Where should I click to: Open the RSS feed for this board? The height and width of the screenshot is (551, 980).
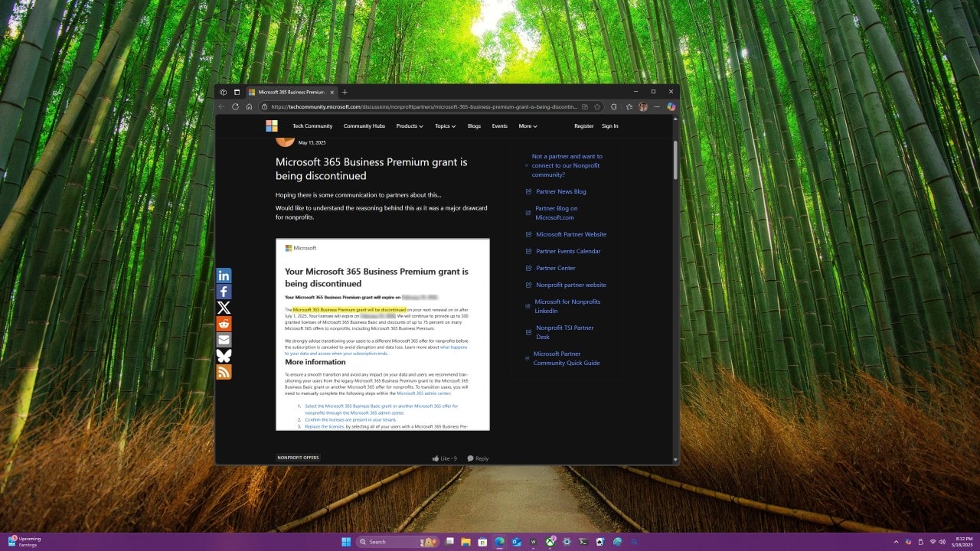(224, 371)
